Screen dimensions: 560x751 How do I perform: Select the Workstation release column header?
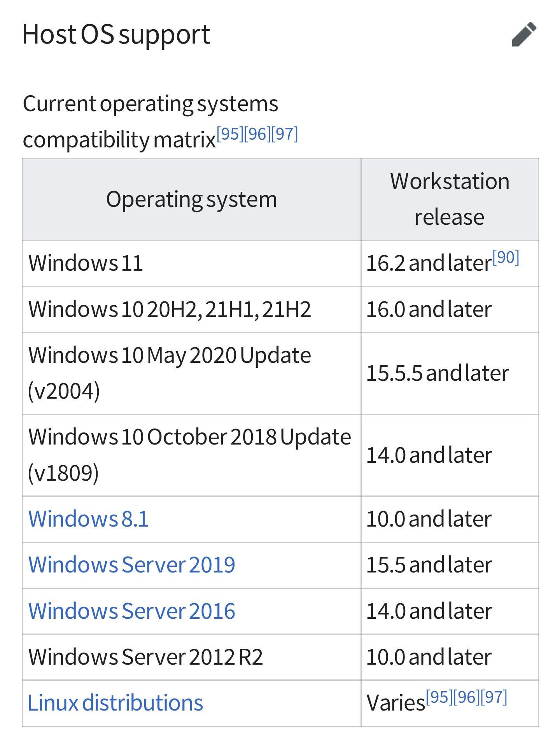click(450, 199)
